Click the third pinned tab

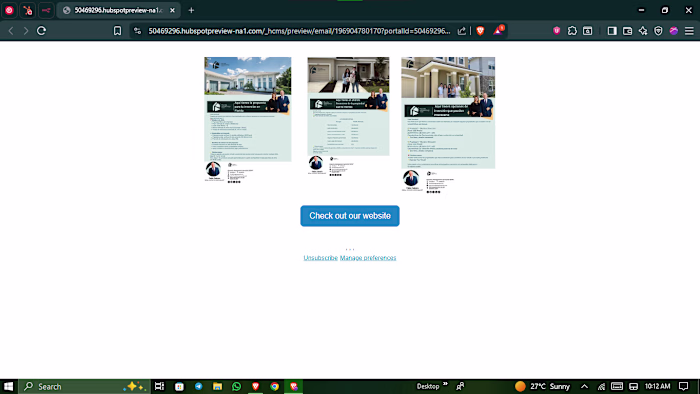point(46,10)
